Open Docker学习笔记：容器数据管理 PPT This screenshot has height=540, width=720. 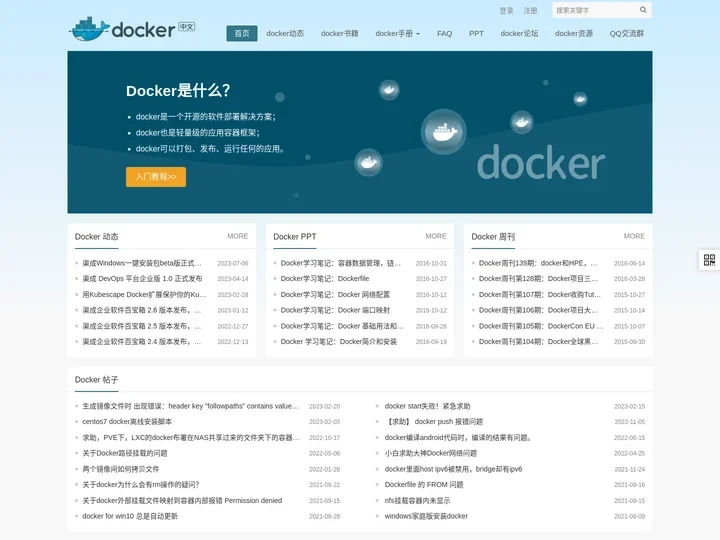pos(341,263)
